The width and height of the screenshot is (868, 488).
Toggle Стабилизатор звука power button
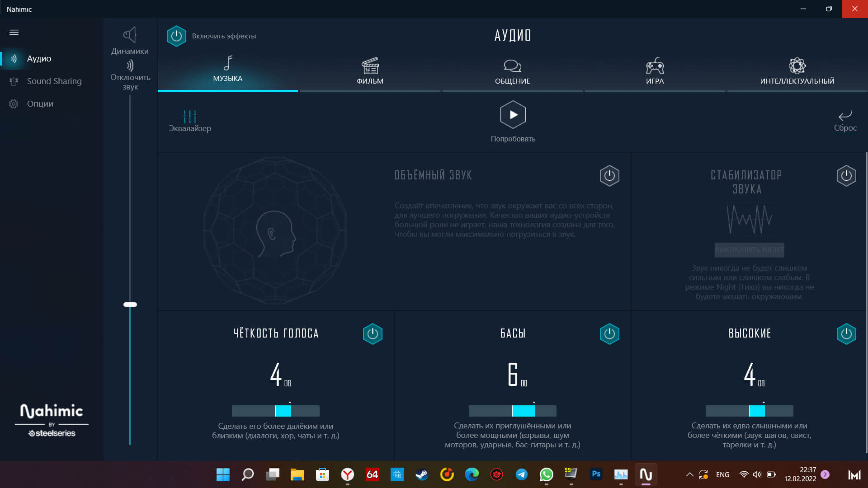pyautogui.click(x=846, y=176)
